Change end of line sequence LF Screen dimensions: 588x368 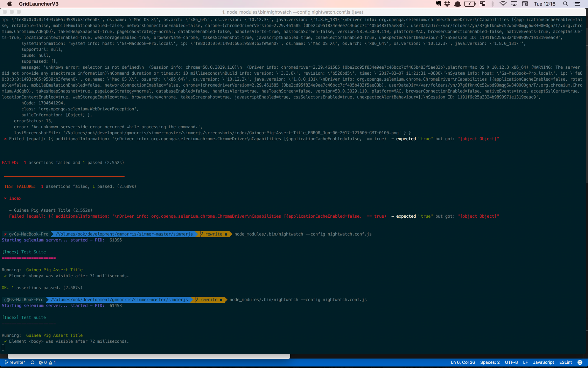click(x=525, y=362)
